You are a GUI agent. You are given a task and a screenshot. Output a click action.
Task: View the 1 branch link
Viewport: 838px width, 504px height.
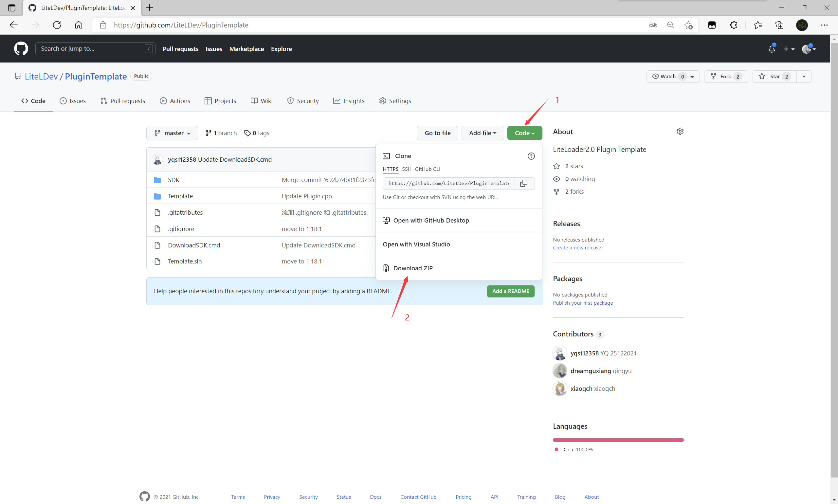221,133
